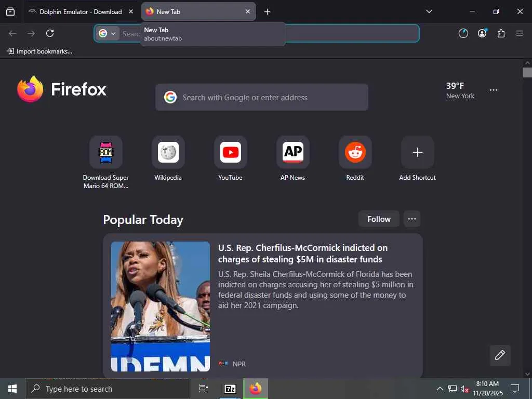Open the Firefox View icon left of the tabs
Image resolution: width=532 pixels, height=399 pixels.
point(10,12)
